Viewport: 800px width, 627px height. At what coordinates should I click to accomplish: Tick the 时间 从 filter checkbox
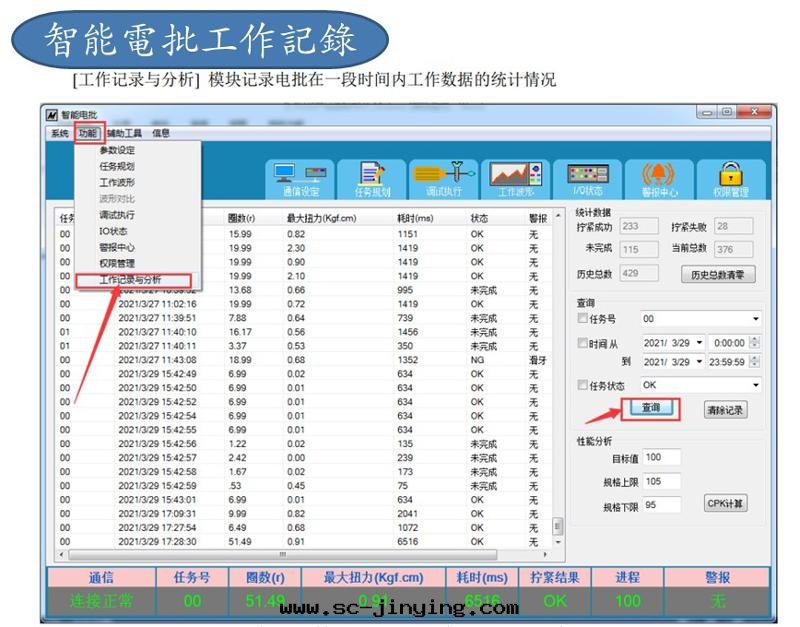pos(582,344)
